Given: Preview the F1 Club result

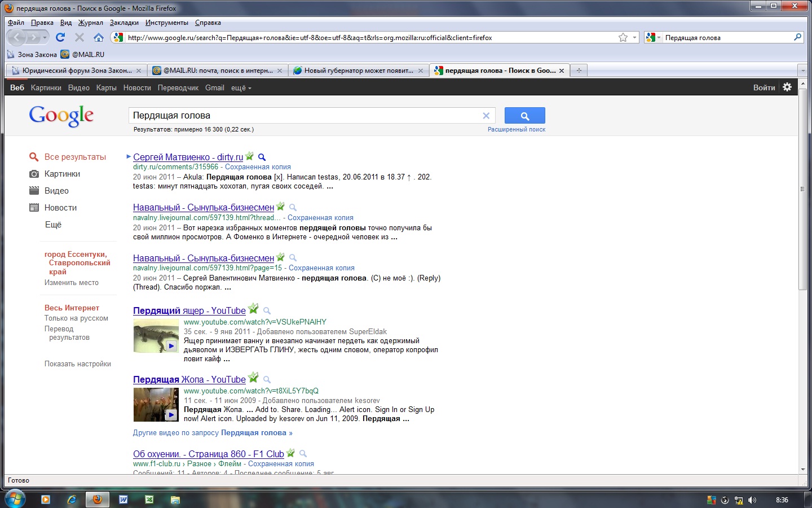Looking at the screenshot, I should pyautogui.click(x=303, y=454).
